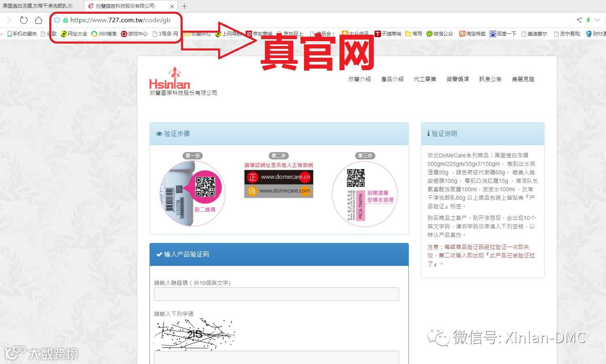Viewport: 606px width, 364px height.
Task: Open the 360搜索 bookmark
Action: (104, 34)
